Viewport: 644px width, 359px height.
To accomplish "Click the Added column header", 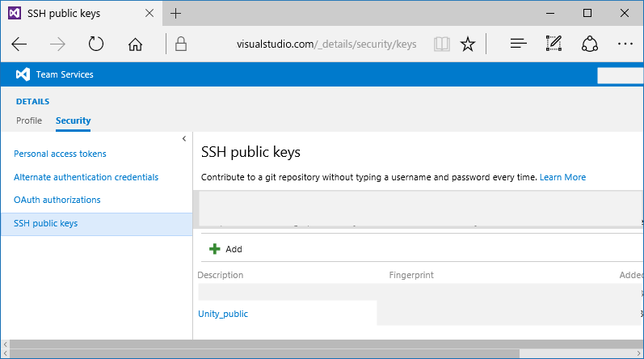I will coord(631,275).
